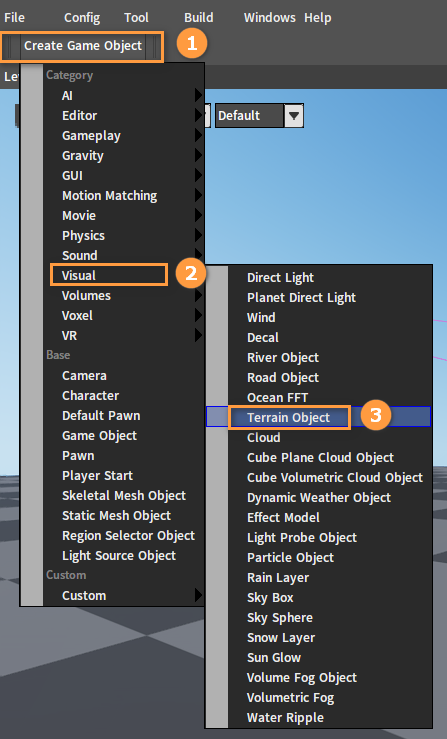Select Water Ripple item
Screen dimensions: 447x739
click(285, 717)
